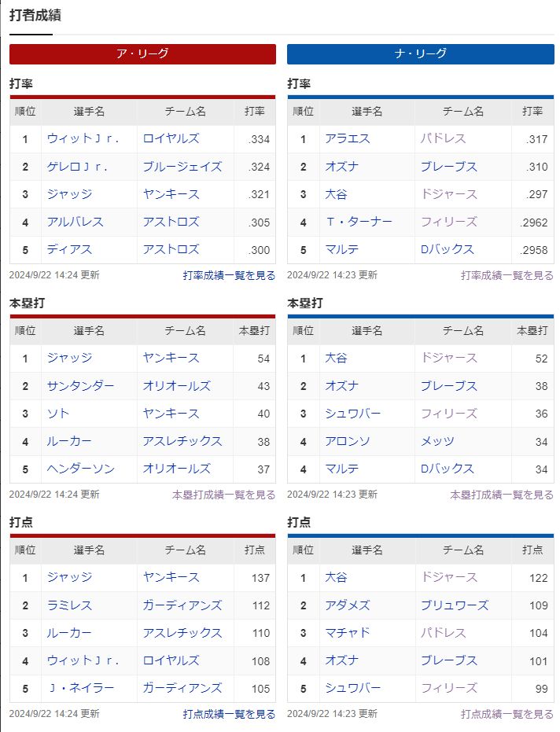Click ゲレロJr. player link

point(77,167)
